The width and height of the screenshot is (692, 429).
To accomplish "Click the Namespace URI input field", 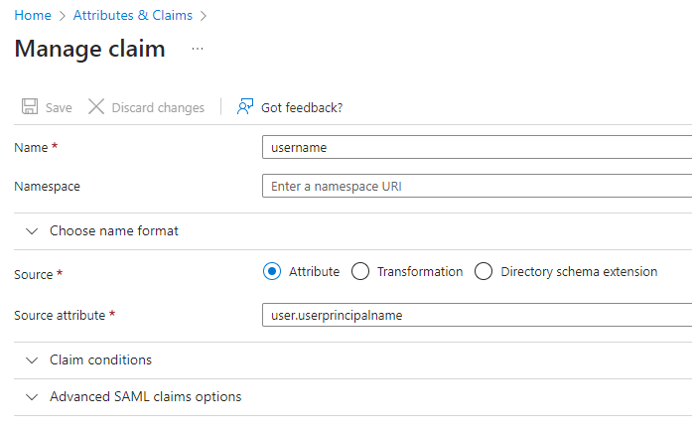I will click(476, 186).
